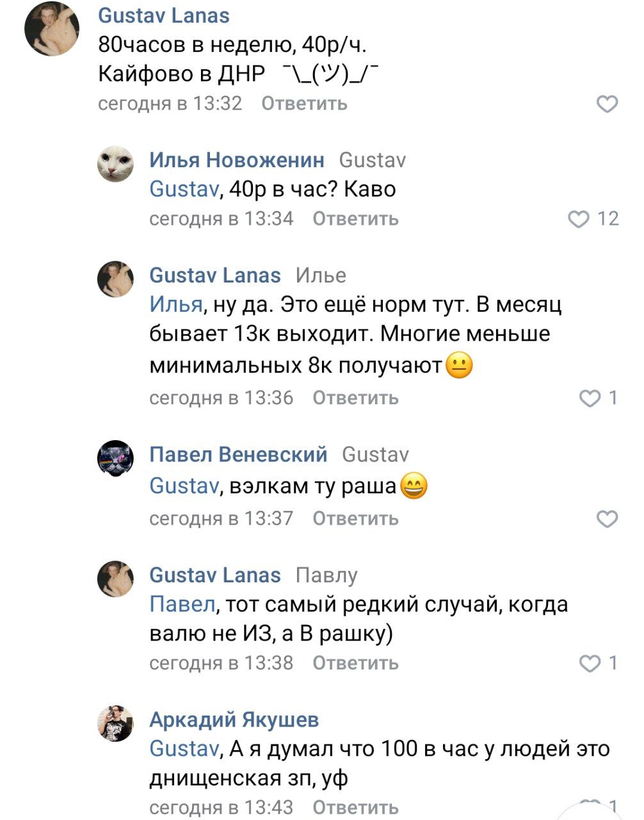Open Аркадий Якушев's profile name link
This screenshot has height=820, width=644.
234,720
